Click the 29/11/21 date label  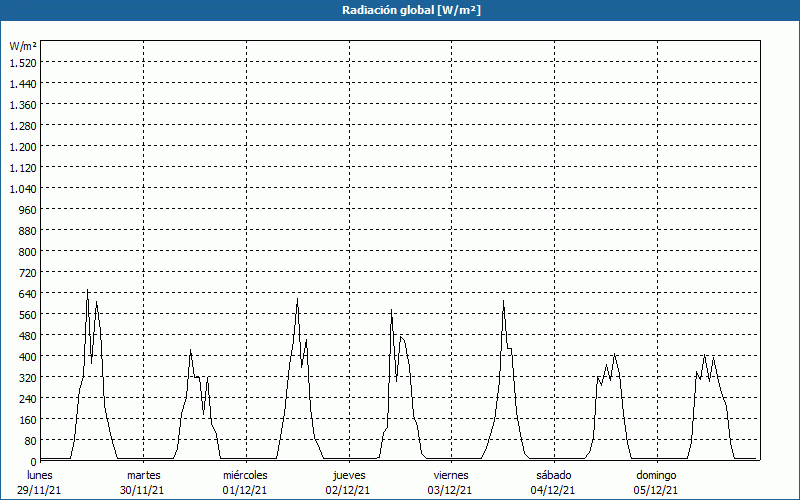[x=39, y=490]
